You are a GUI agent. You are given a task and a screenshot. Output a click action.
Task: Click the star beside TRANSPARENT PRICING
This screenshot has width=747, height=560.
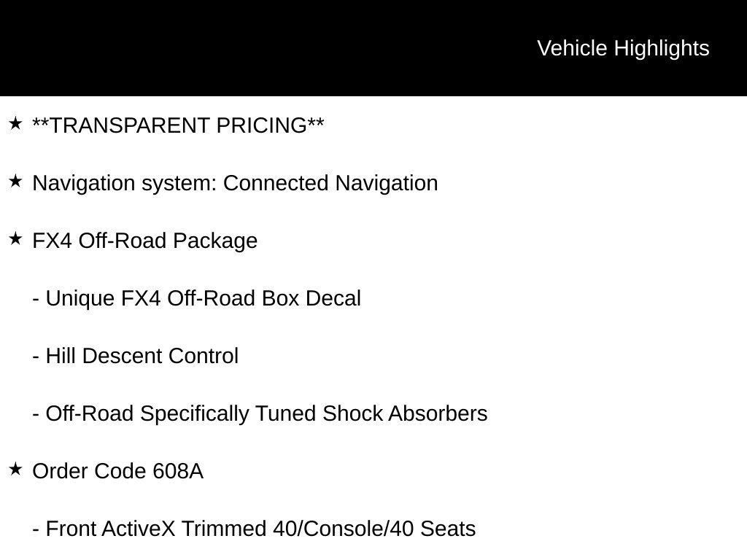pyautogui.click(x=16, y=124)
